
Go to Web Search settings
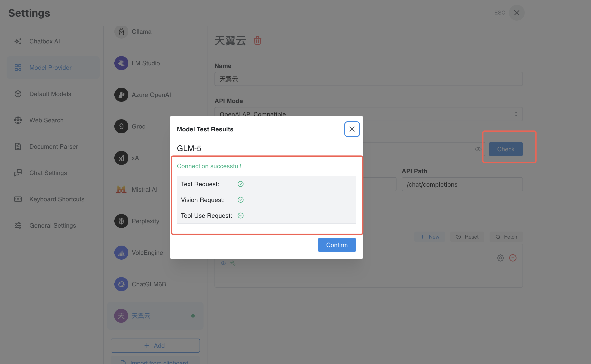point(46,120)
